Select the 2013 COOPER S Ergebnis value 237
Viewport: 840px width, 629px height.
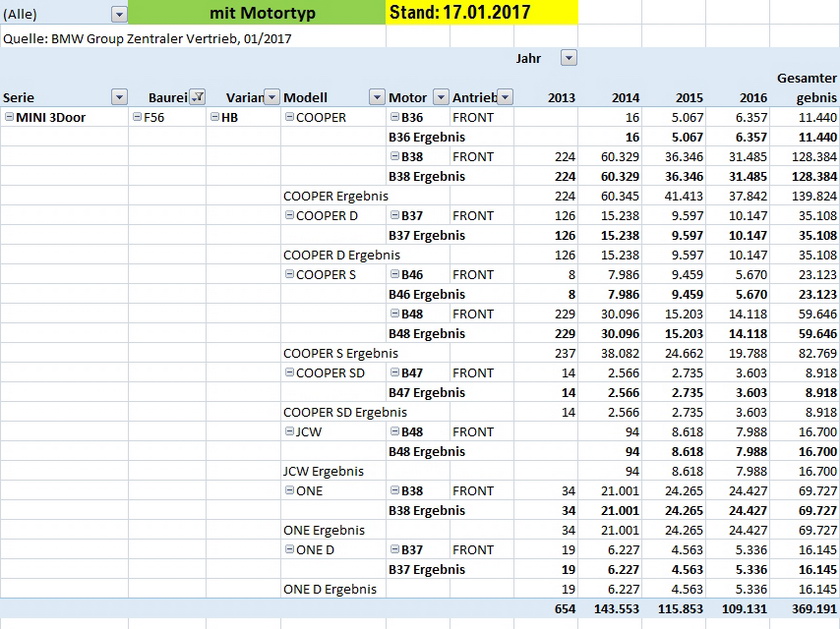pyautogui.click(x=565, y=354)
